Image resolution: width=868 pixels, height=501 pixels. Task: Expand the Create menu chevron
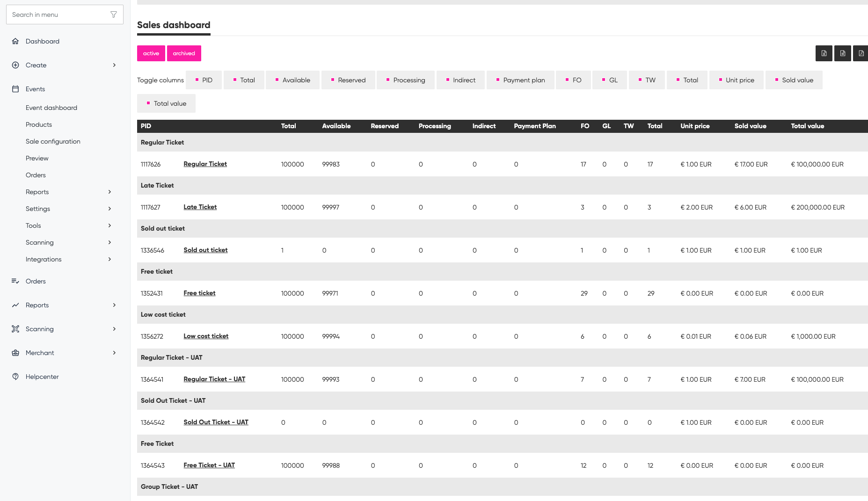tap(114, 65)
